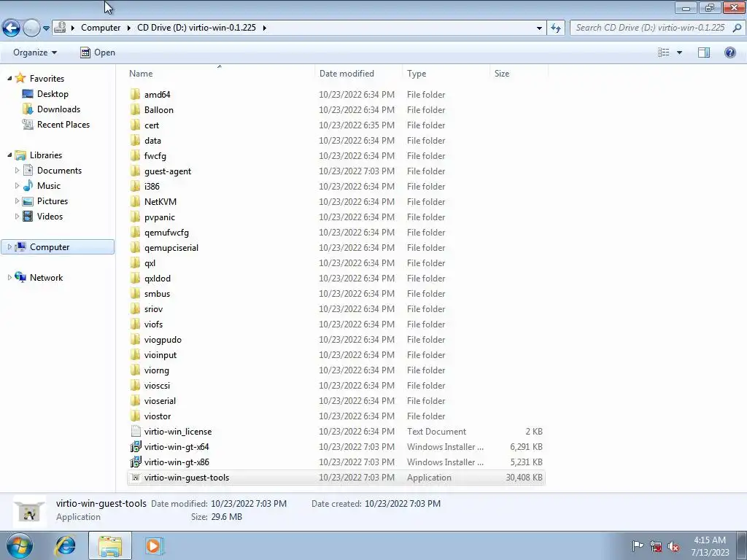Click the Forward navigation arrow
This screenshot has height=560, width=747.
click(x=31, y=28)
